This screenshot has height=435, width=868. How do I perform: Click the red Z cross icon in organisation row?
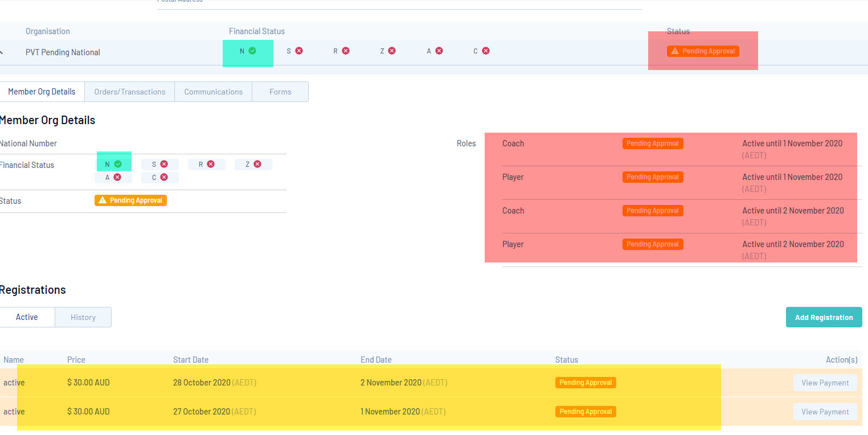392,51
